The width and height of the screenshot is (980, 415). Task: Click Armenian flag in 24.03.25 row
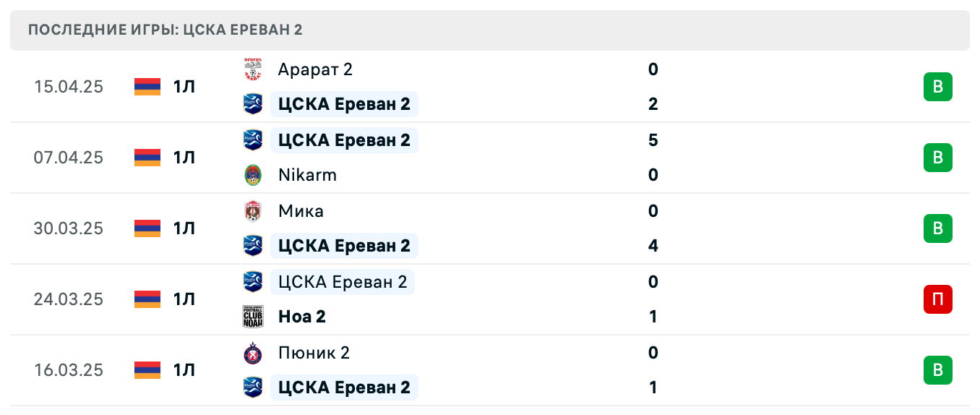click(147, 299)
